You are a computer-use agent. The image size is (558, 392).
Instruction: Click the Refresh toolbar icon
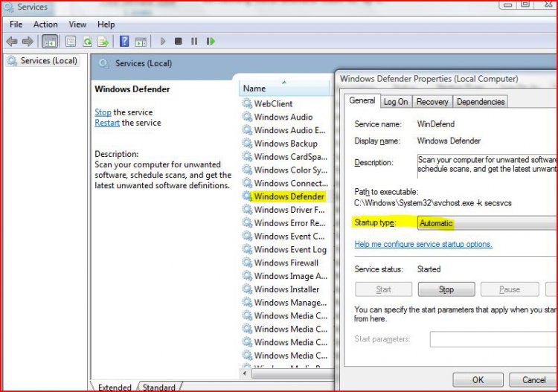pos(87,42)
